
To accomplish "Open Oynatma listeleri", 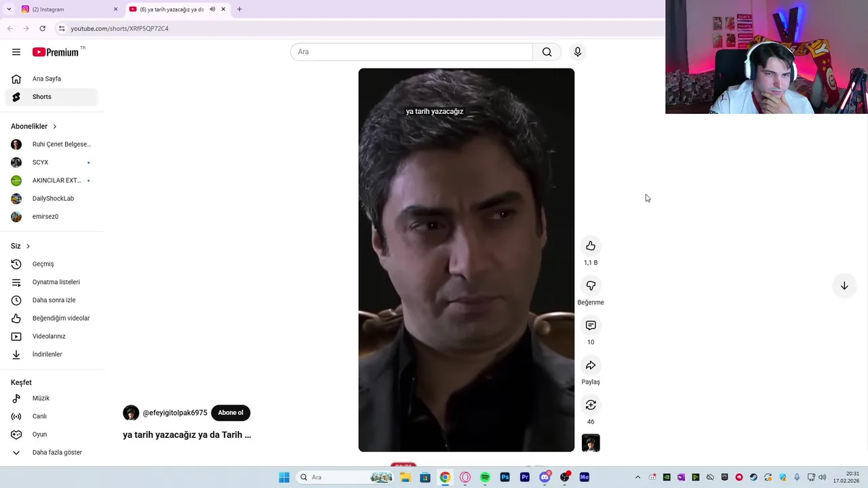I will tap(52, 282).
